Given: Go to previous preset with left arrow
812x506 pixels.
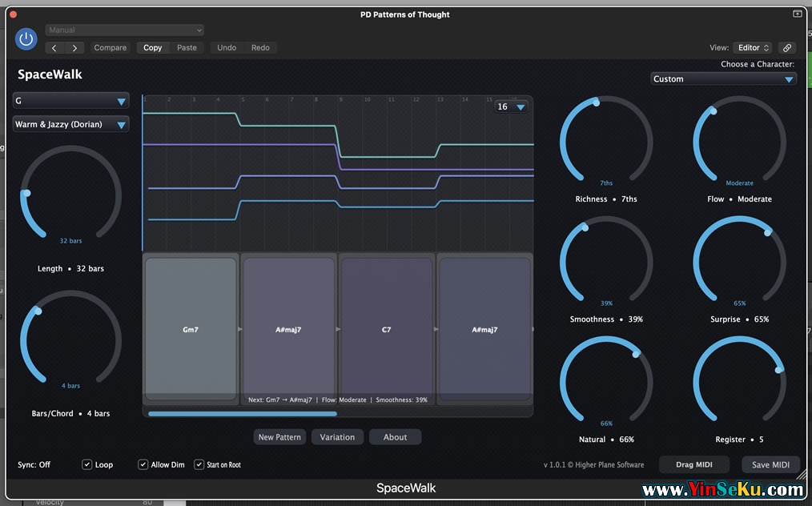Looking at the screenshot, I should [54, 48].
